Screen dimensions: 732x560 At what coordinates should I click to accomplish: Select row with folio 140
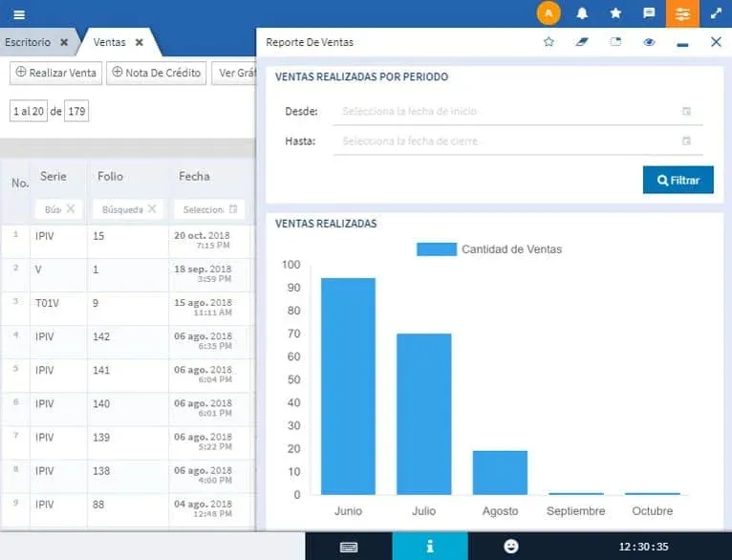(127, 409)
